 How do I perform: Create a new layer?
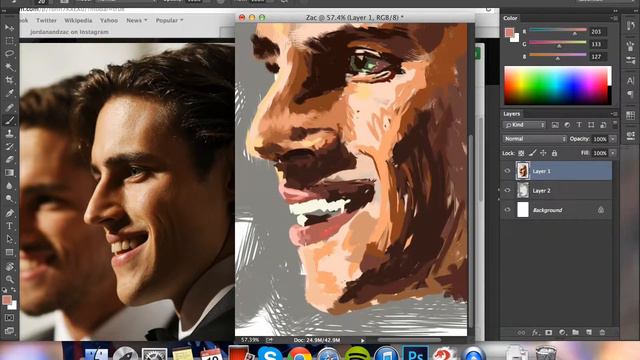point(589,333)
